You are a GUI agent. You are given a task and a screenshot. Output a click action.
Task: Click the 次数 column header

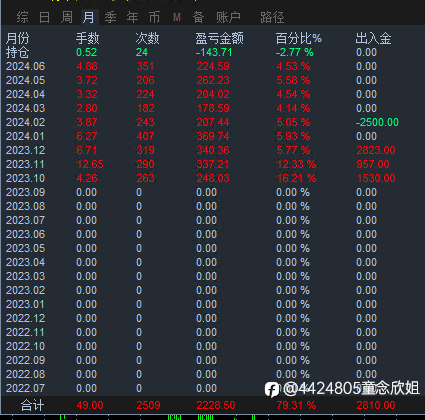point(147,38)
